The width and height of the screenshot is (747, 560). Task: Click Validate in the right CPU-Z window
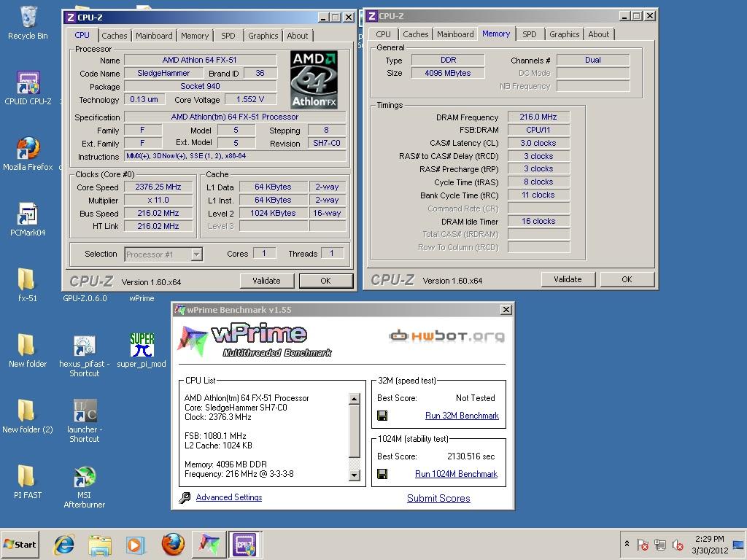(568, 279)
